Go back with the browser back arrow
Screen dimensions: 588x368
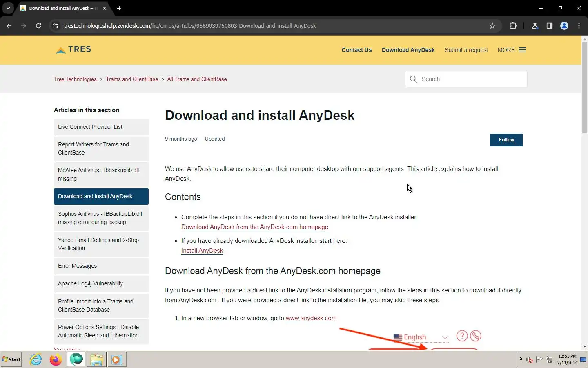tap(9, 26)
